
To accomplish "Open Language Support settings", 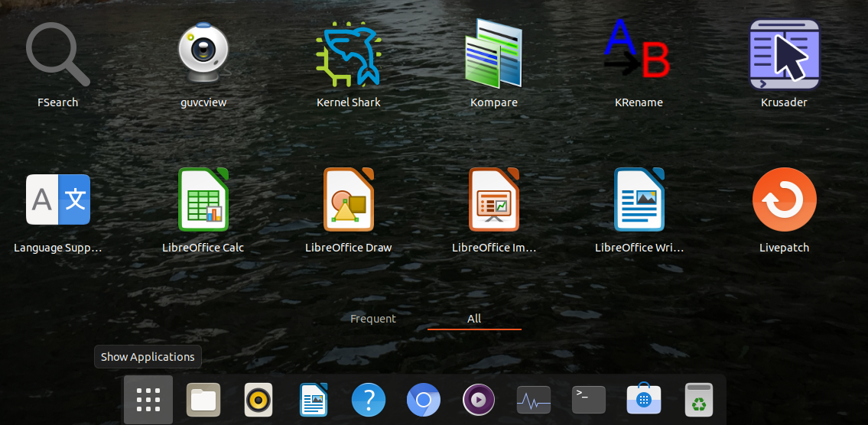I will click(58, 200).
